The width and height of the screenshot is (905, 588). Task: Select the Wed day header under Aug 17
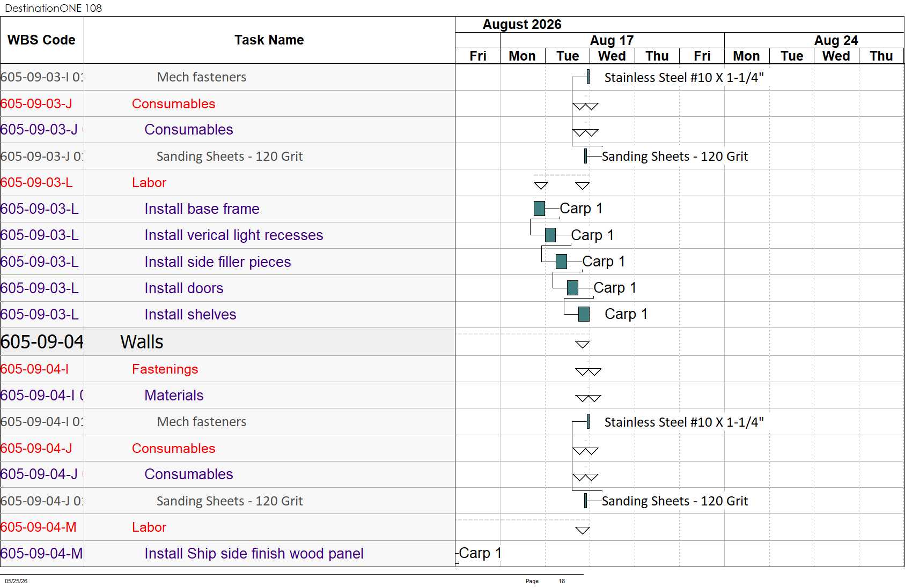tap(612, 56)
